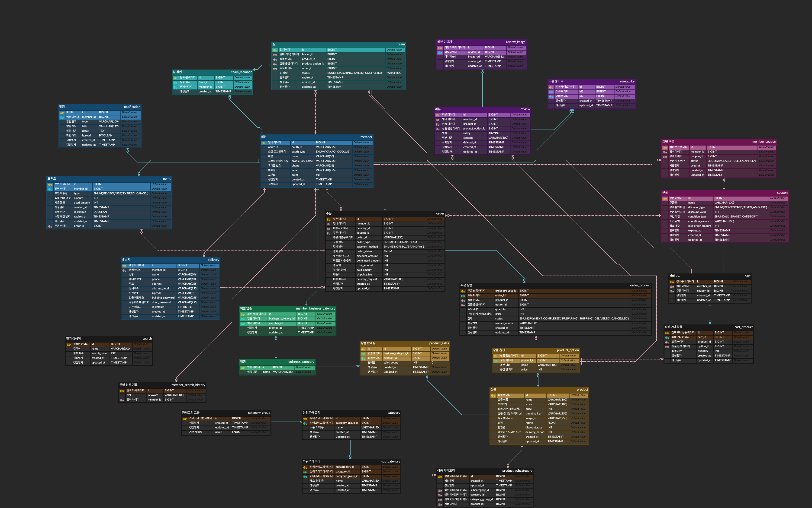Click the MATCHING default value in team status row

point(394,73)
